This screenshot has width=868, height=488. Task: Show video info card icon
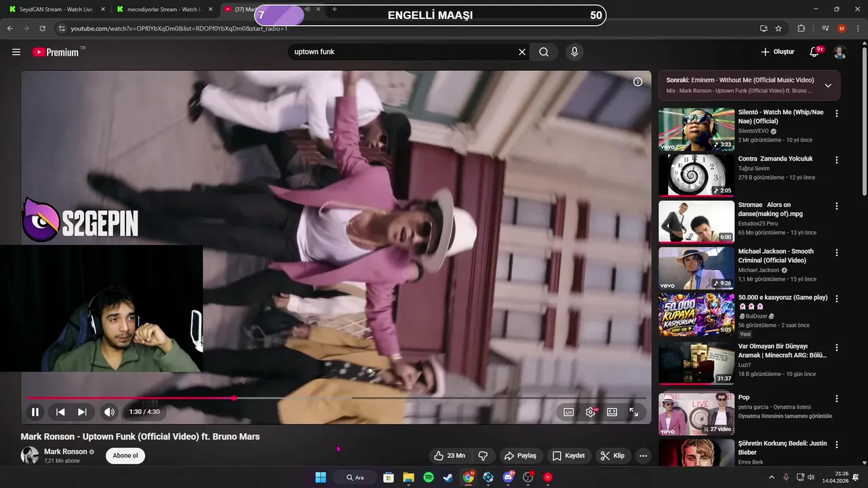click(637, 82)
